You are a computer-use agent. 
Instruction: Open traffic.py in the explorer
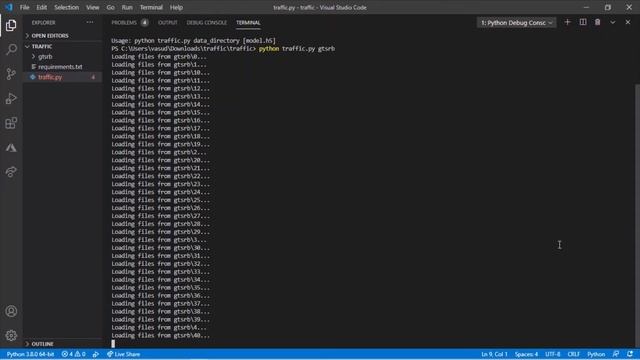50,77
